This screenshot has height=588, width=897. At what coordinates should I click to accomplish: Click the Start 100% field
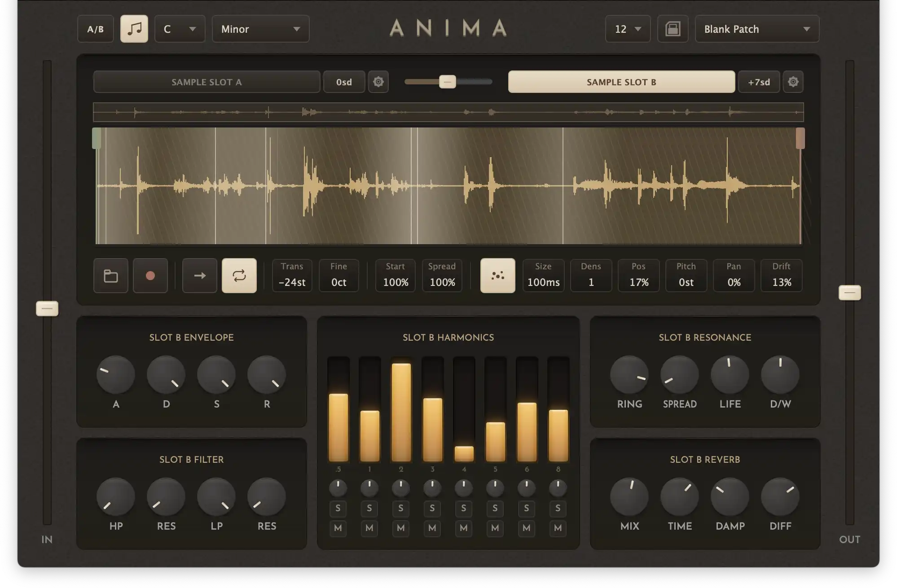click(x=396, y=276)
